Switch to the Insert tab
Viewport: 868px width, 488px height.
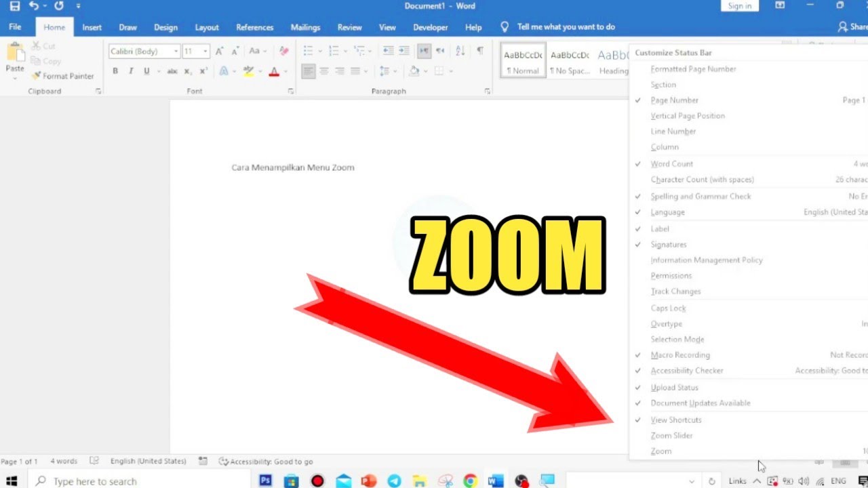click(x=92, y=28)
